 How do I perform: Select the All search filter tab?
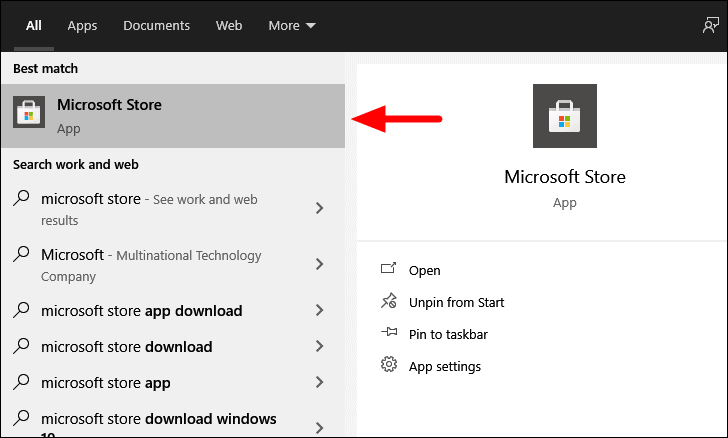[34, 26]
